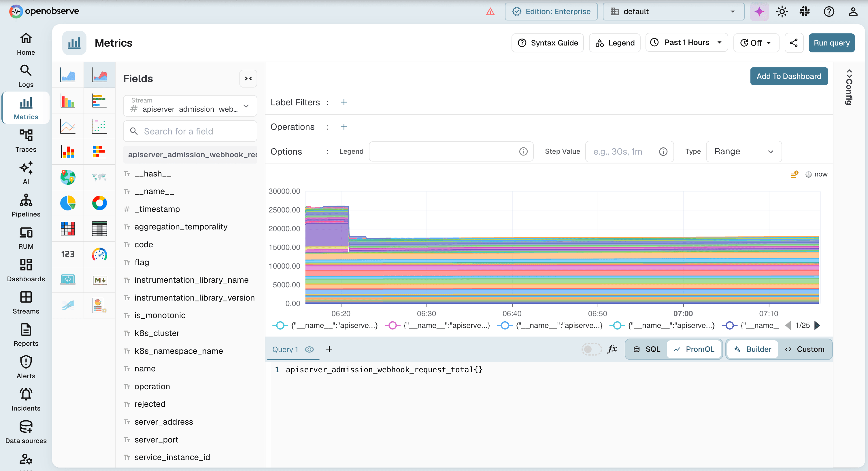Click the Legend button in header
This screenshot has width=868, height=471.
[615, 43]
